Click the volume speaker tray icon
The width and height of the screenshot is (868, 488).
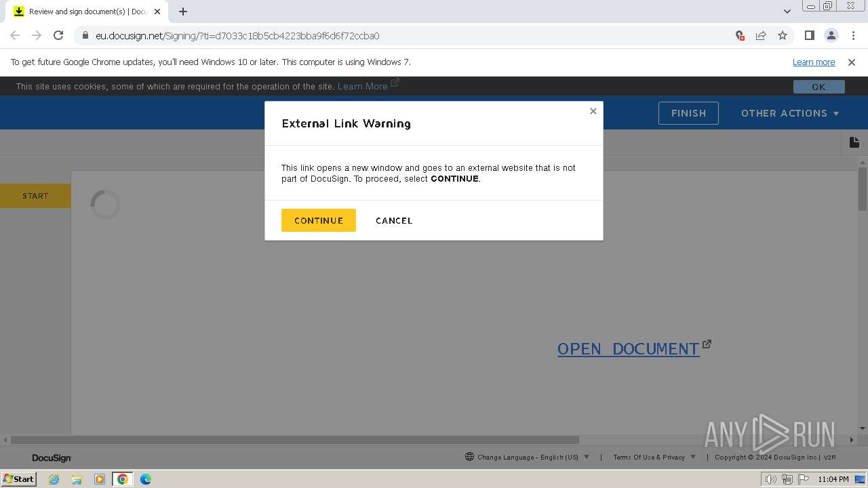tap(770, 479)
